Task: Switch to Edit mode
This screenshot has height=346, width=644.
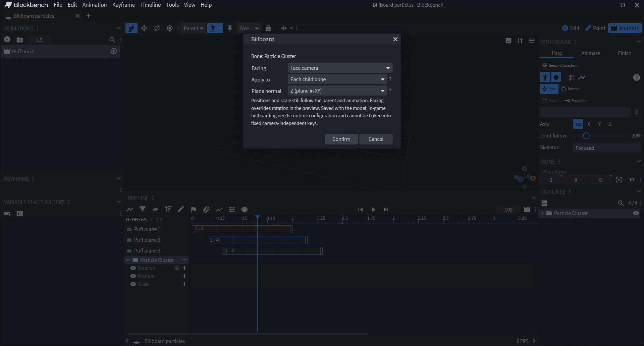Action: [571, 28]
